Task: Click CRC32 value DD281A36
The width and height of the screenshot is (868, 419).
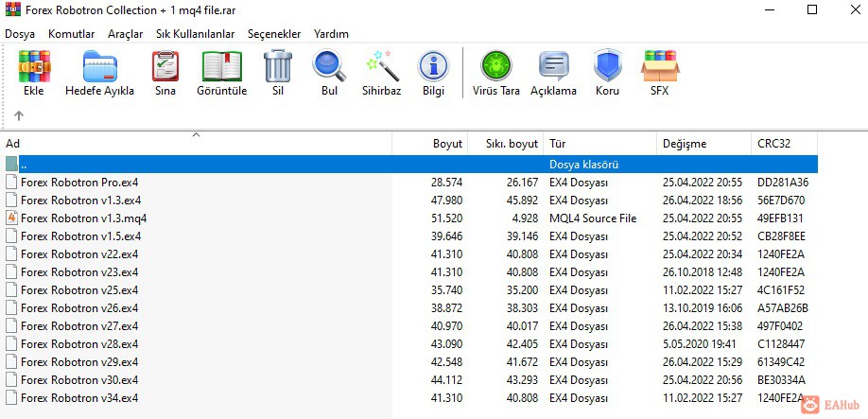Action: pyautogui.click(x=783, y=183)
